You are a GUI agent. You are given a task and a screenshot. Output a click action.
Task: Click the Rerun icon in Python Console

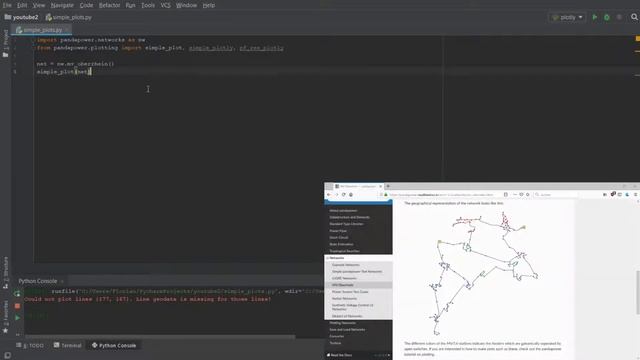coord(17,293)
